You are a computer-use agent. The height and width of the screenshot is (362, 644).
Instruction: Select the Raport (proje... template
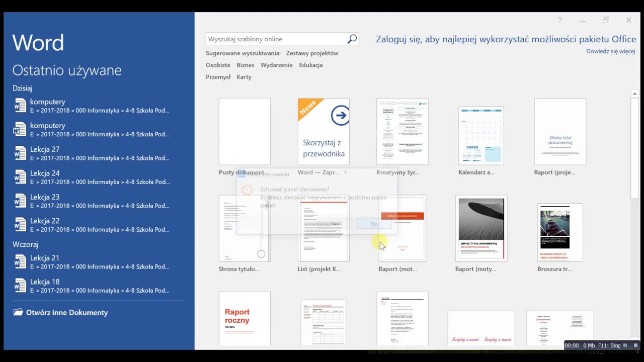pyautogui.click(x=560, y=132)
